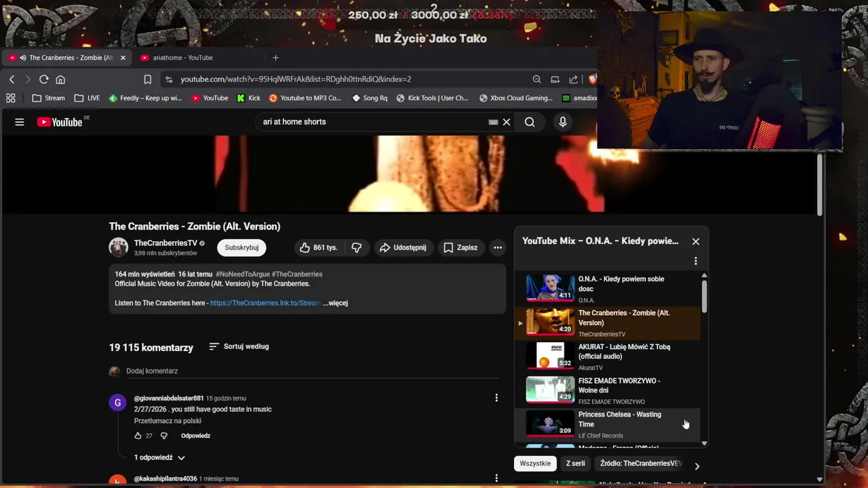Click the share icon in the address bar

click(x=574, y=79)
